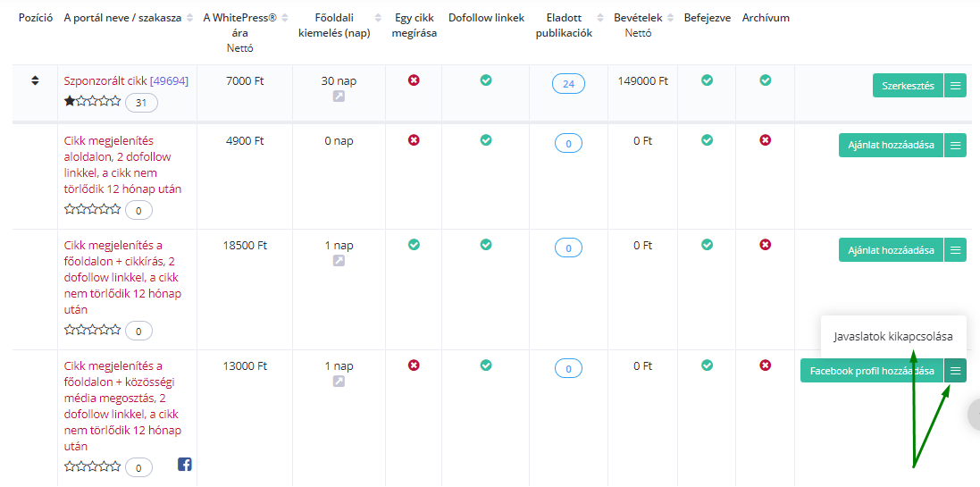The height and width of the screenshot is (487, 980).
Task: Click the external link icon under 13000 Ft offer's 1 nap
Action: click(338, 382)
